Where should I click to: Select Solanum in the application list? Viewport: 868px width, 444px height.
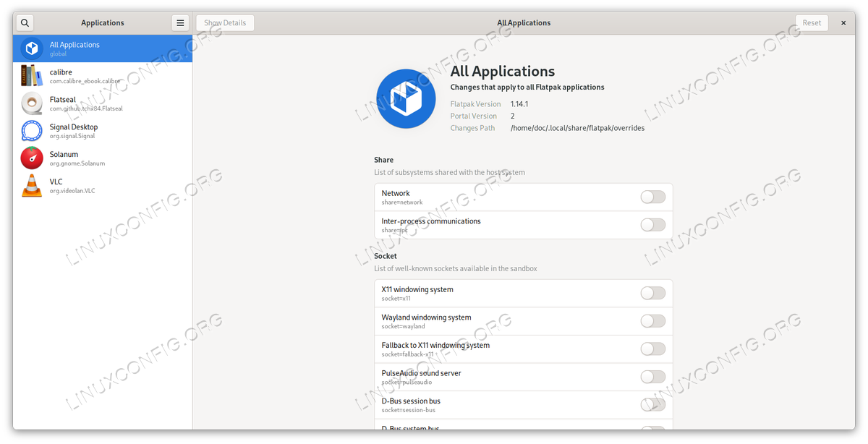click(x=103, y=158)
